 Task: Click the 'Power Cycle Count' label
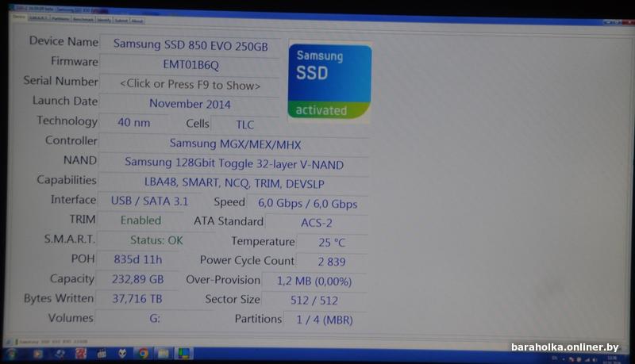(247, 260)
